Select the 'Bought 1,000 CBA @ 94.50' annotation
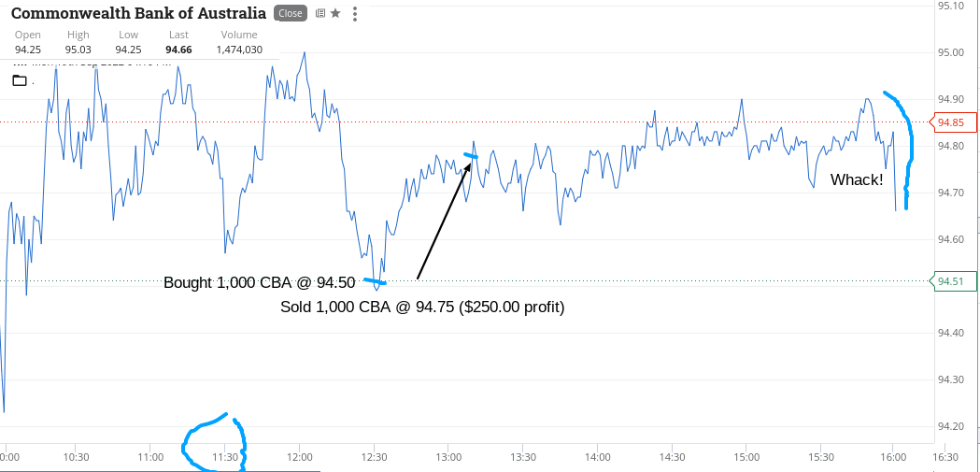This screenshot has width=980, height=472. (x=260, y=282)
